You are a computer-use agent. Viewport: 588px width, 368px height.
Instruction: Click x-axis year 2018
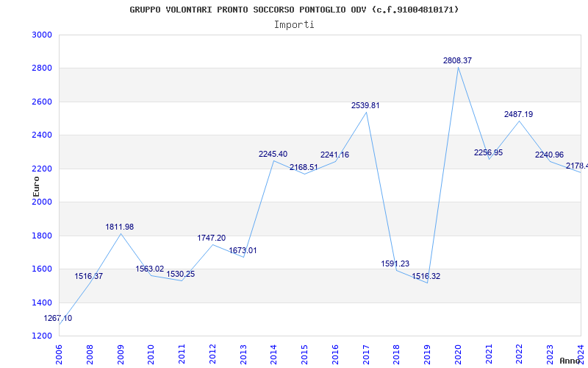click(x=397, y=354)
